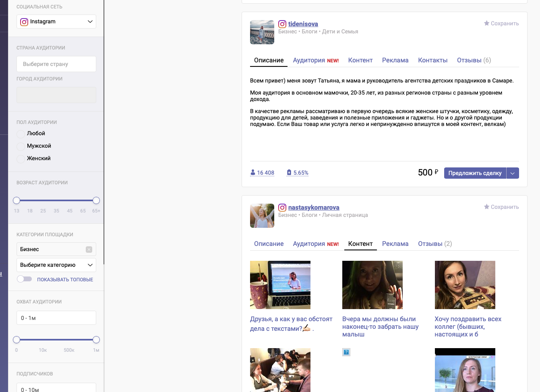The width and height of the screenshot is (540, 392).
Task: Click Instagram icon next to tidenisova username
Action: [x=282, y=24]
